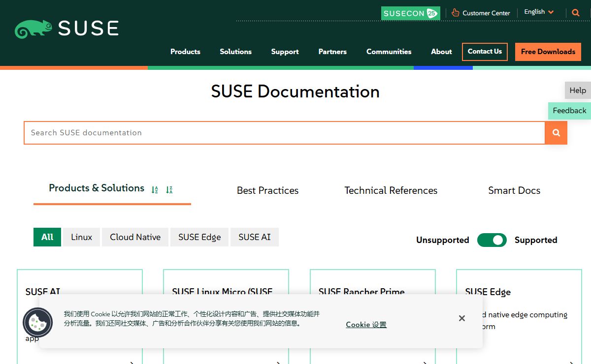Focus the Search SUSE documentation field

point(285,133)
